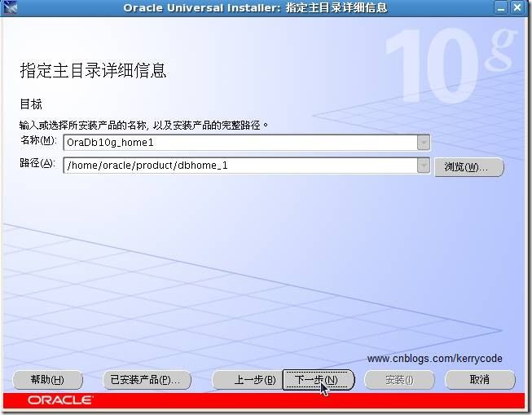This screenshot has width=532, height=415.
Task: Open the 路径 dropdown arrow
Action: (424, 166)
